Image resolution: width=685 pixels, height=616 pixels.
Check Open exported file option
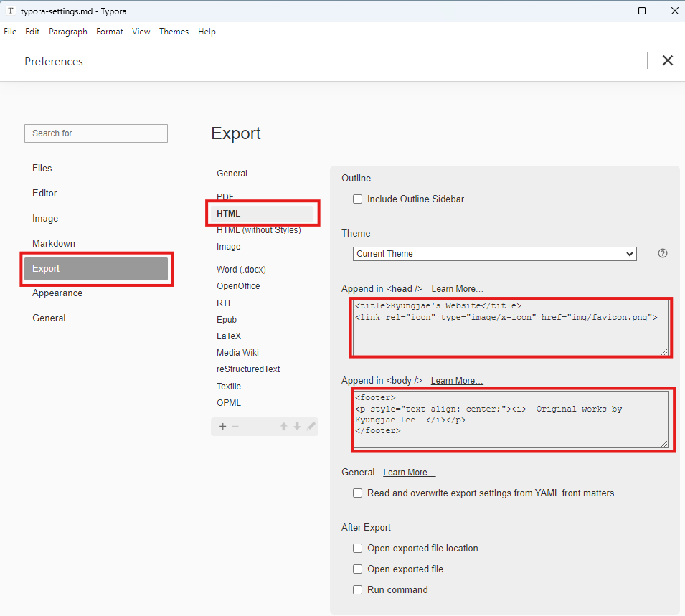[357, 569]
